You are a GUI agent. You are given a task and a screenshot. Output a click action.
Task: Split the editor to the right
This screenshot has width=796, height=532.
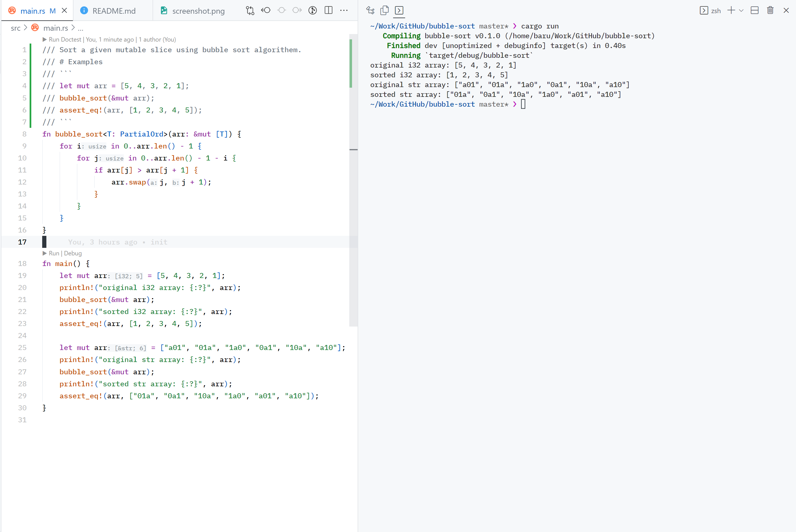tap(328, 11)
